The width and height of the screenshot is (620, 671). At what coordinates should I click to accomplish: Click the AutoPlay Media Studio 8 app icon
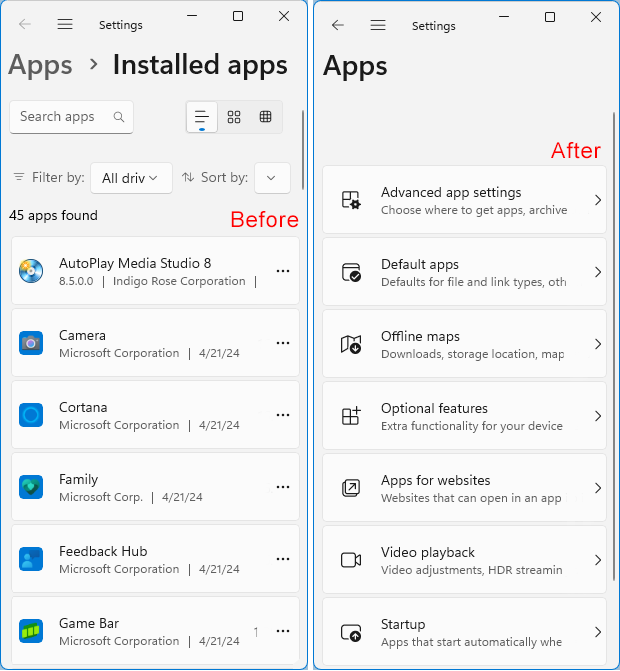31,271
